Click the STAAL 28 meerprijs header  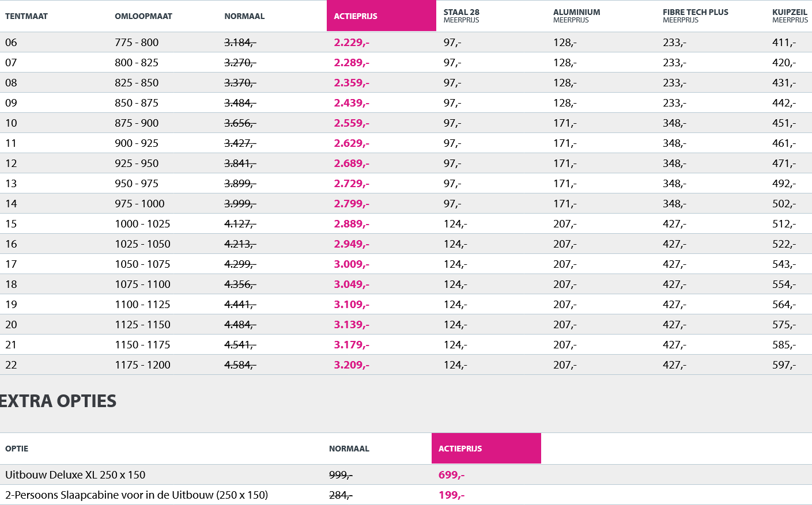pyautogui.click(x=462, y=16)
